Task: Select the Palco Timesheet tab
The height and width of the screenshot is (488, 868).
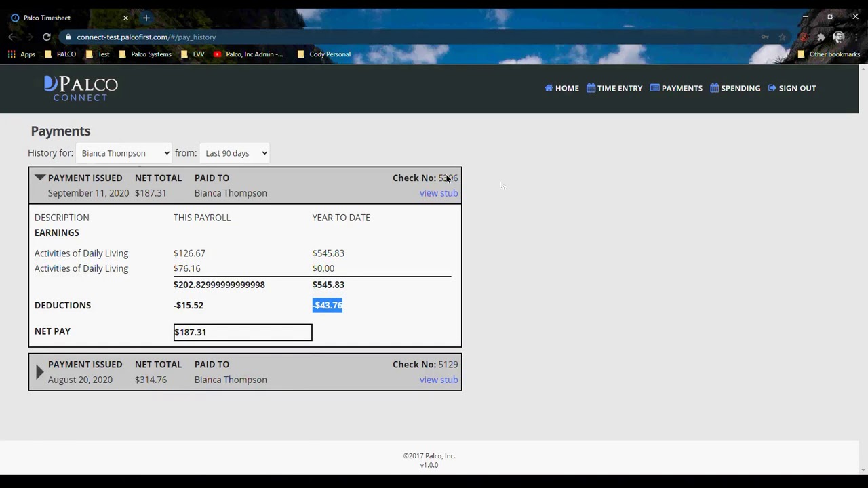Action: coord(68,18)
